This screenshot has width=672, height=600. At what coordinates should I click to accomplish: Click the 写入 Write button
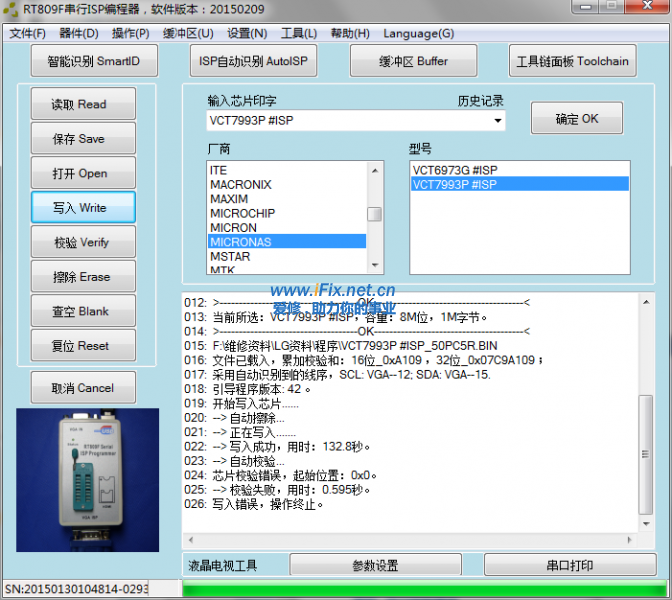coord(83,207)
